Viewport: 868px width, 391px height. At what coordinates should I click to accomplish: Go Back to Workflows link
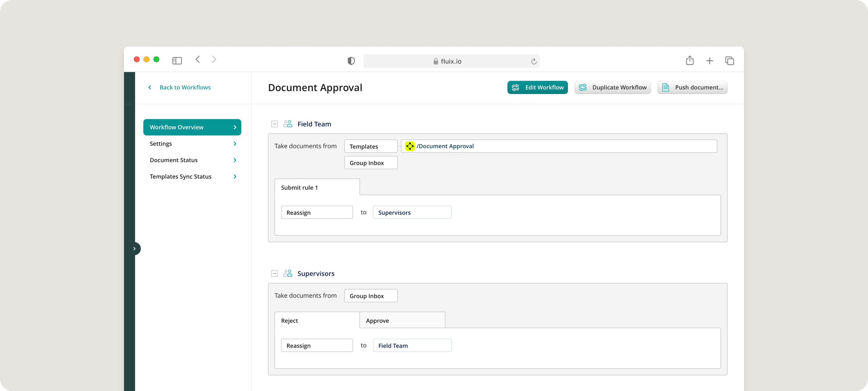pos(185,88)
